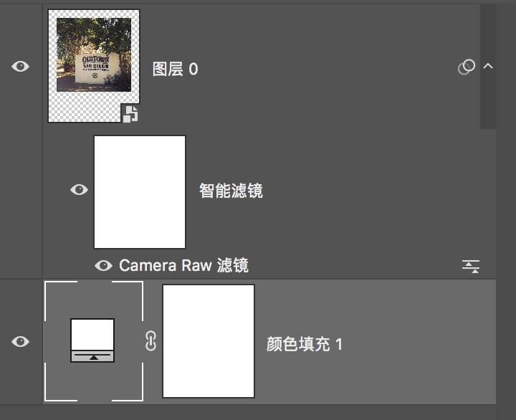The image size is (516, 420).
Task: Click the solid color fill thumbnail of 颜色填充 1
Action: 94,341
